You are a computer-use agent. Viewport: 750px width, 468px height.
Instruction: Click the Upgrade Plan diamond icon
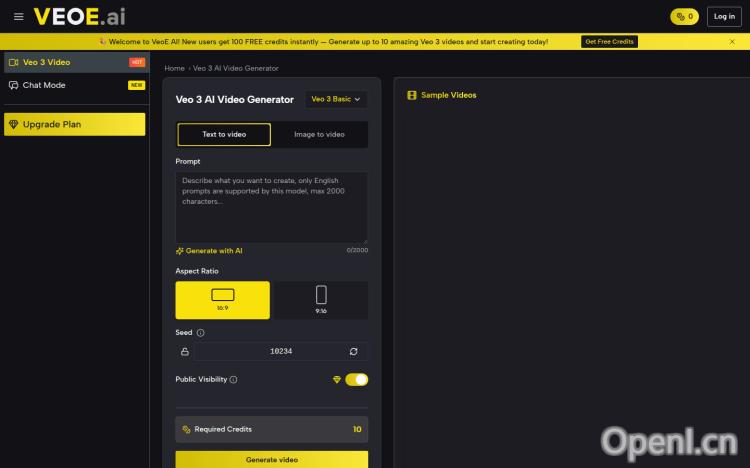pyautogui.click(x=13, y=124)
